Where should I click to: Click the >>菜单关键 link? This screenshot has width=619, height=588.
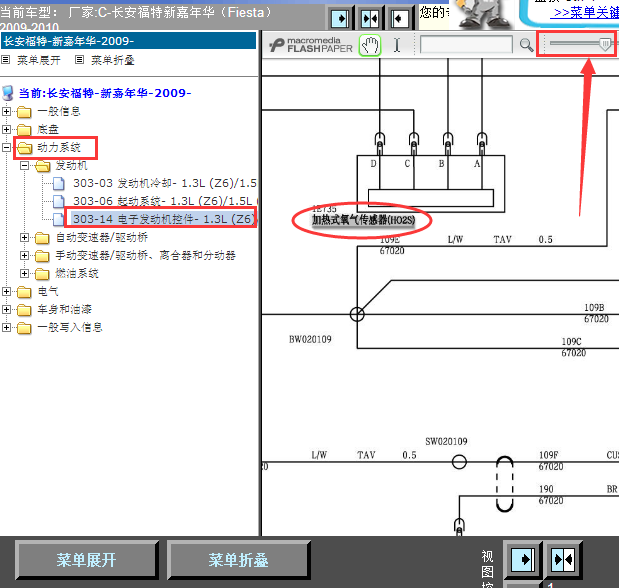point(586,13)
